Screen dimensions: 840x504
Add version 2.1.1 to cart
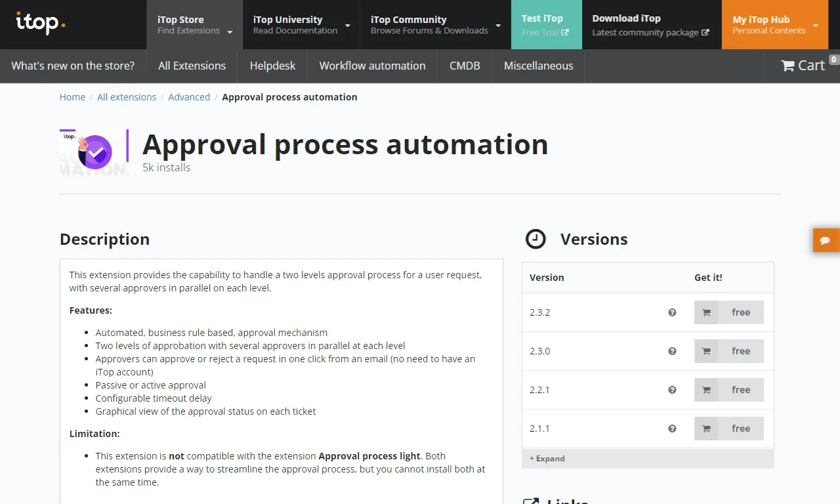(729, 429)
